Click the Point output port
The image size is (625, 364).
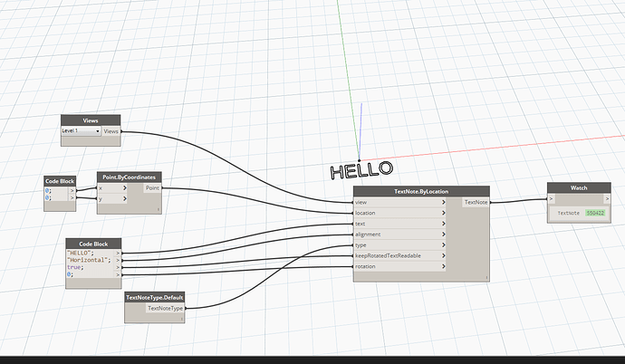(x=152, y=188)
